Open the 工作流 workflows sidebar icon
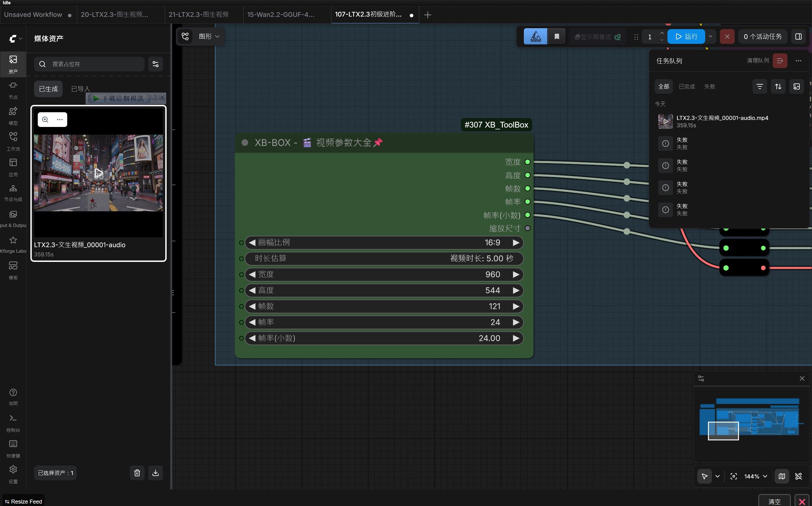The height and width of the screenshot is (506, 812). [x=13, y=141]
